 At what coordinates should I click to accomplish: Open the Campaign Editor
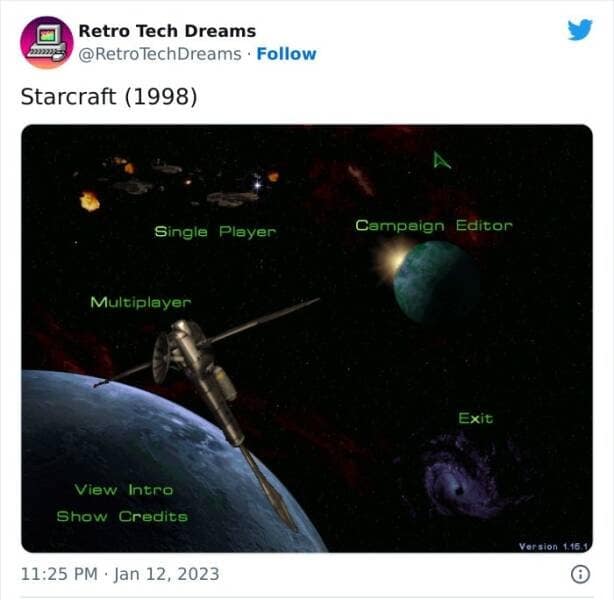434,226
